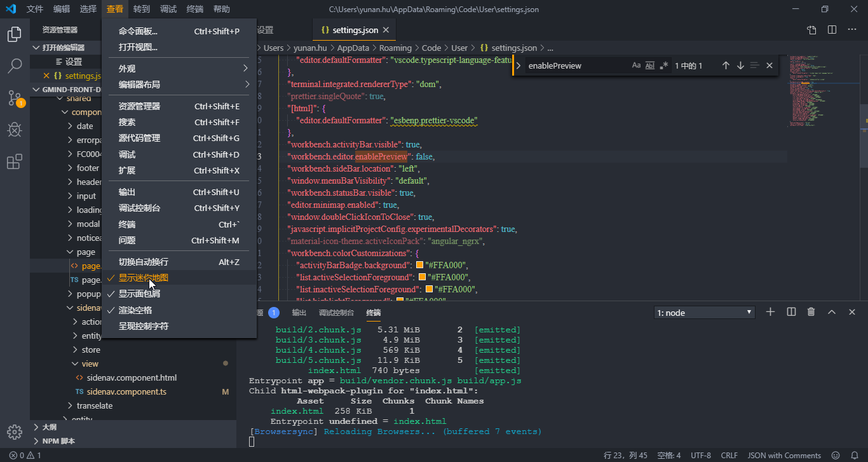Open the 终端 menu in menu bar
868x462 pixels.
click(194, 9)
